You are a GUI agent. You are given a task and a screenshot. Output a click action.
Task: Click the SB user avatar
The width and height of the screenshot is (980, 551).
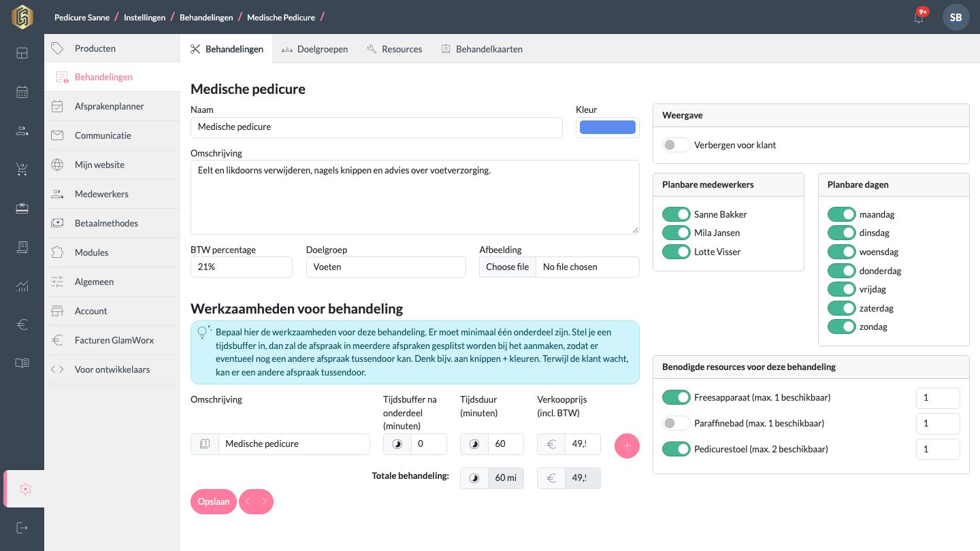955,17
